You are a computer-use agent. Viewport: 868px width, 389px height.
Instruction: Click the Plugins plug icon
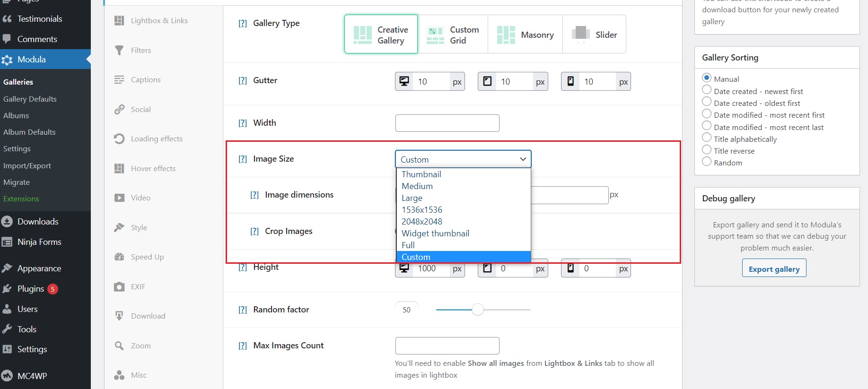(7, 289)
